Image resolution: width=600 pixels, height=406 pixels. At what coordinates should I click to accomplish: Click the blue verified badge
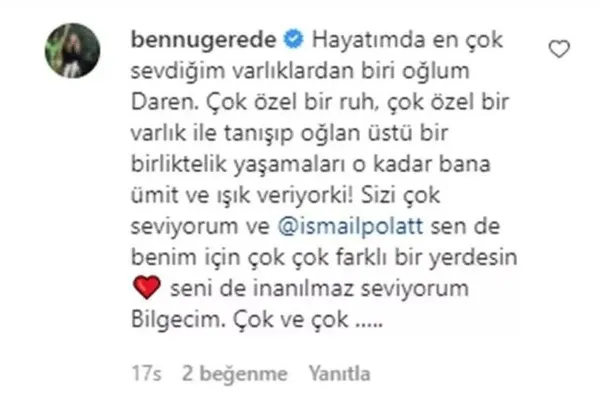[x=293, y=40]
